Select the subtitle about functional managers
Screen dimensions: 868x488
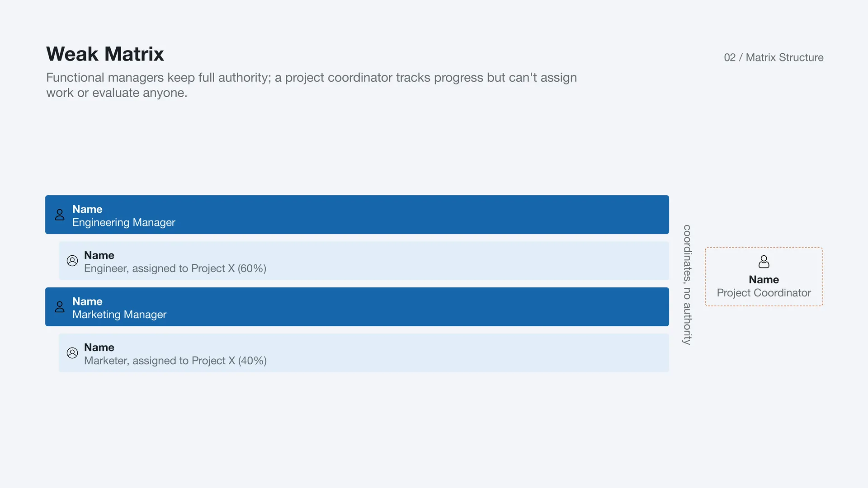311,85
